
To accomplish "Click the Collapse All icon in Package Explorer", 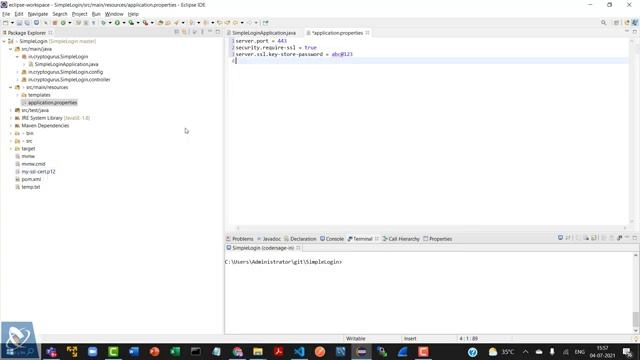I will [x=177, y=32].
